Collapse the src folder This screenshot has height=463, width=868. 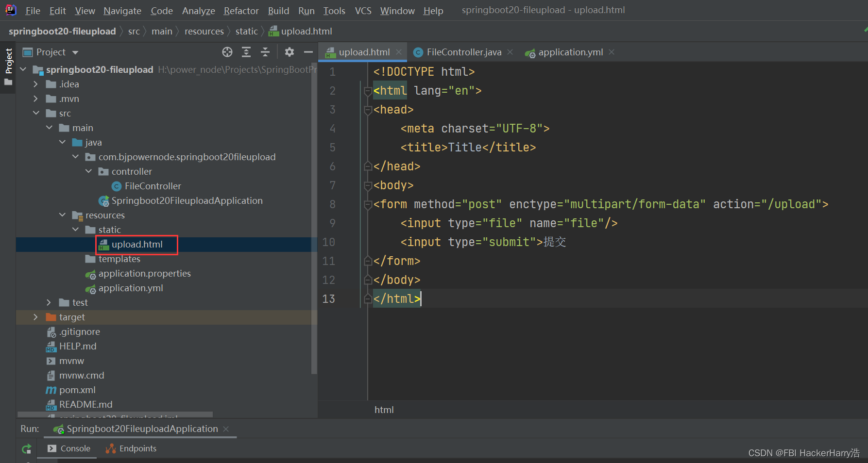coord(36,113)
